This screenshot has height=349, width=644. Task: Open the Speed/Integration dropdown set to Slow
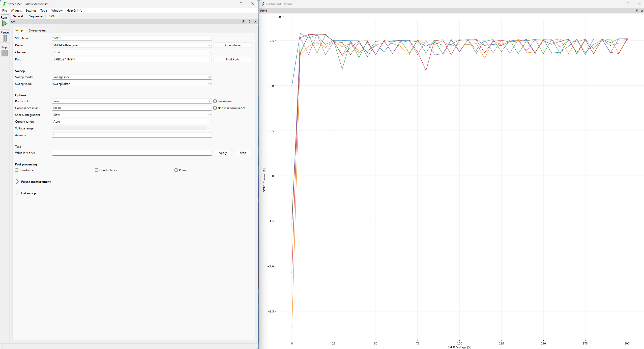tap(132, 115)
